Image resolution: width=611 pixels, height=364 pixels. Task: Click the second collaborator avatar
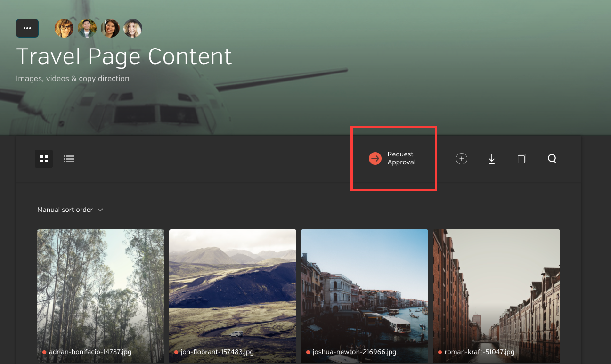coord(87,28)
